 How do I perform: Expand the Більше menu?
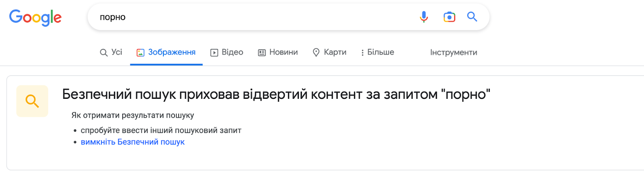(x=378, y=52)
